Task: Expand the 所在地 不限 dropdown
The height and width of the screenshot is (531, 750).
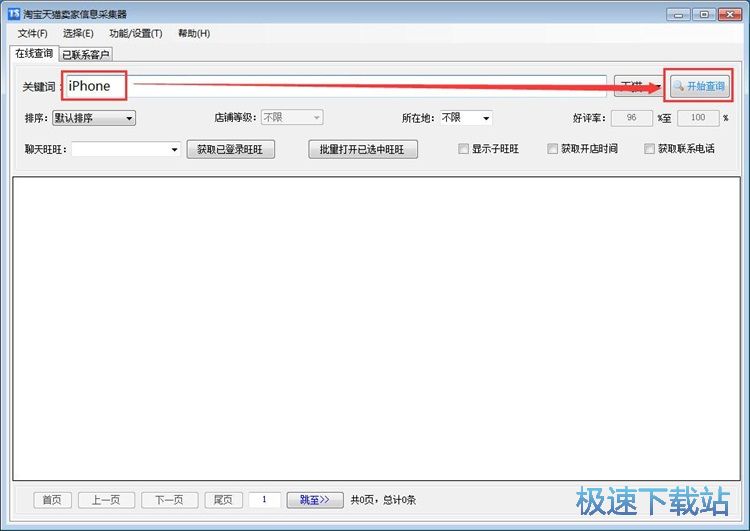Action: click(x=466, y=118)
